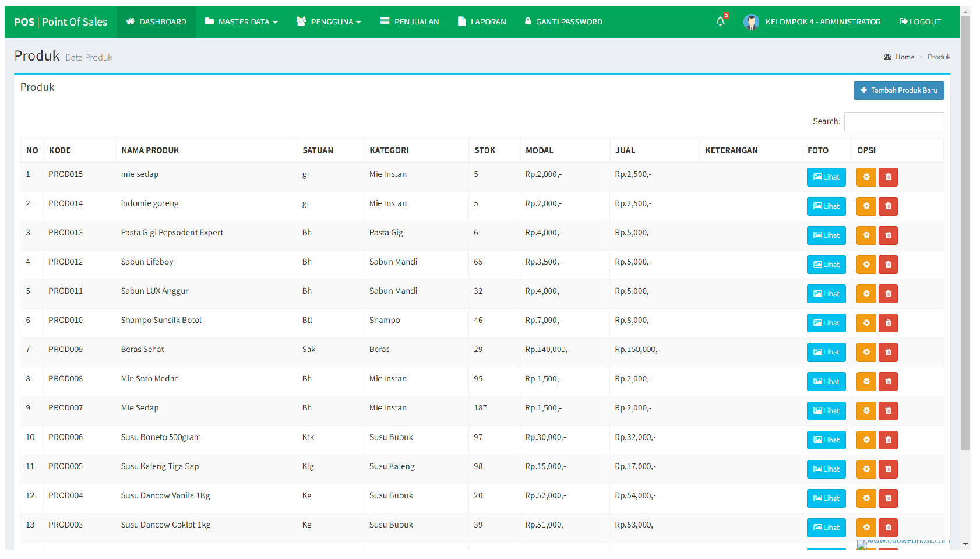980x559 pixels.
Task: Delete Sabun Lifeboy using red trash icon
Action: coord(888,265)
